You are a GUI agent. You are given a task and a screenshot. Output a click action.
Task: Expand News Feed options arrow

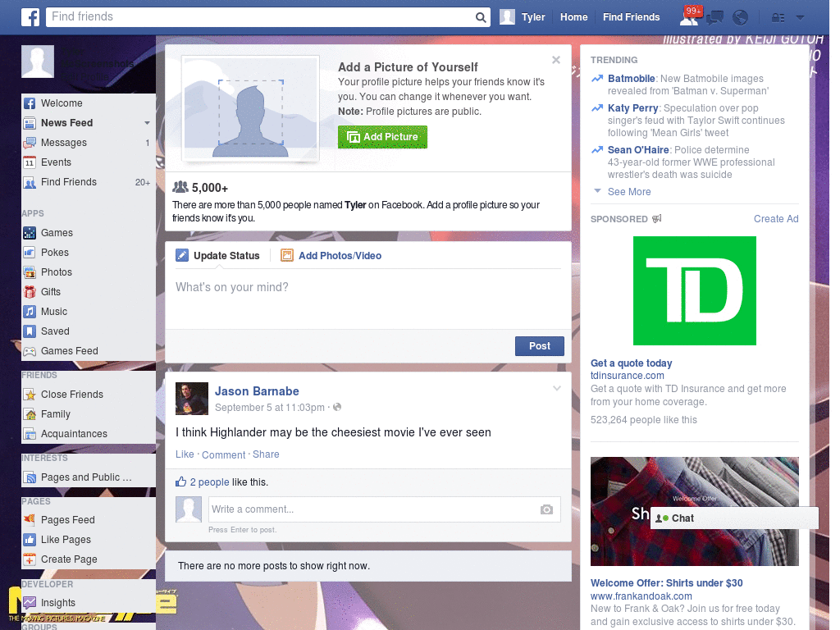147,123
